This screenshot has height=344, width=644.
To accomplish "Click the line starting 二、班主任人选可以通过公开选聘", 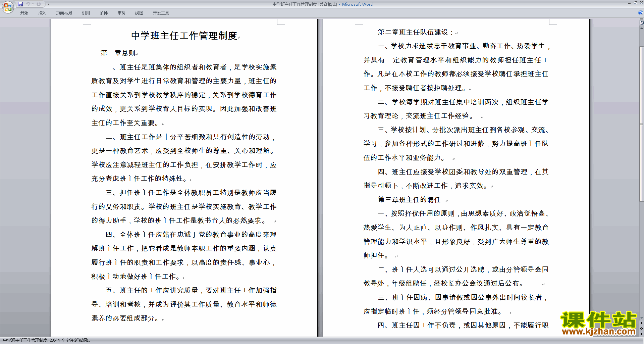I will [463, 269].
